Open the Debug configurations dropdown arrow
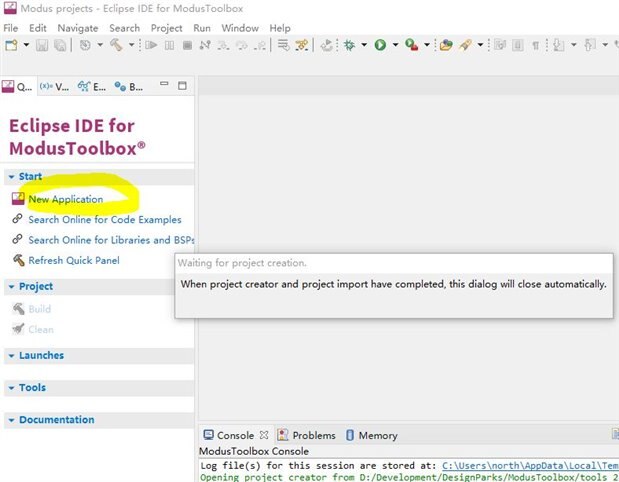This screenshot has width=619, height=482. (x=364, y=45)
